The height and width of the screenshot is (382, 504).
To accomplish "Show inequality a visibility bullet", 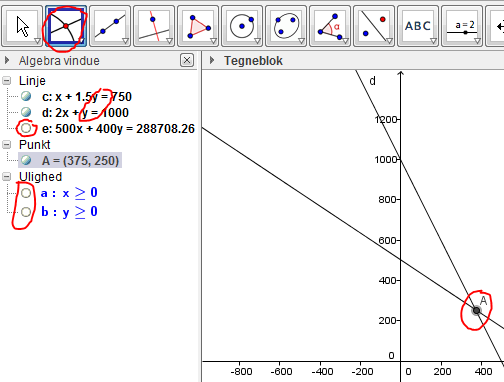I will tap(26, 193).
